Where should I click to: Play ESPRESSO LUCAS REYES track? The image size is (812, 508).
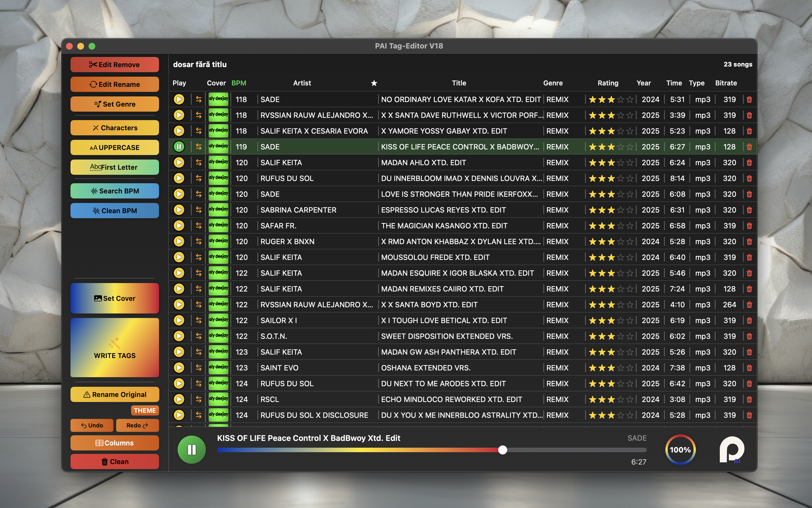pos(179,210)
